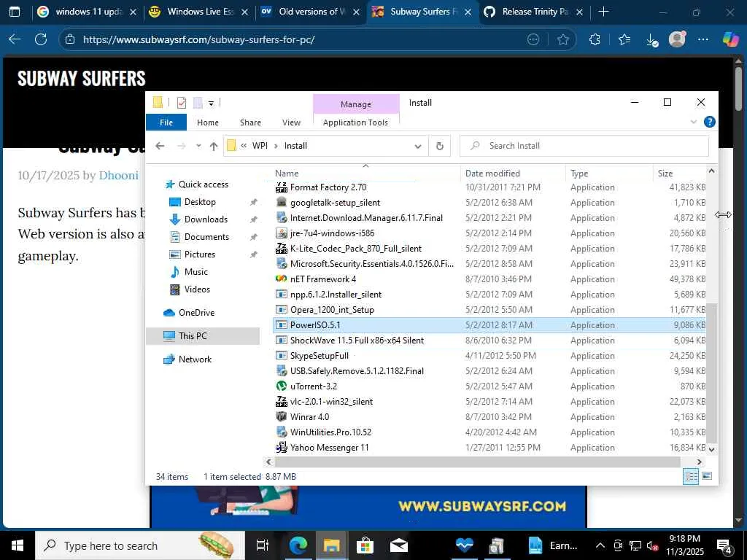Switch to large icons view layout

(707, 476)
